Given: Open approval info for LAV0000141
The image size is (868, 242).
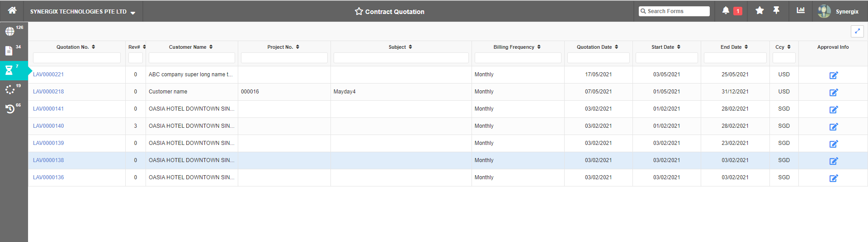Looking at the screenshot, I should [x=834, y=109].
